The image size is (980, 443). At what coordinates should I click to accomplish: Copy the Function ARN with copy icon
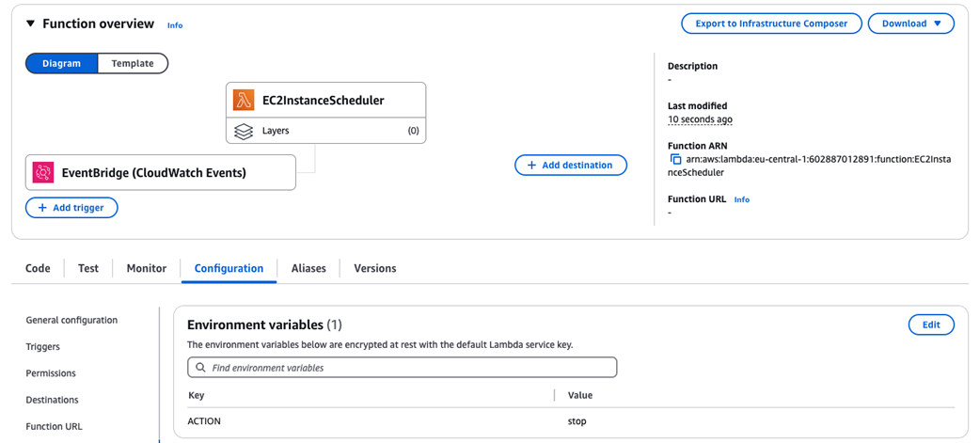point(675,160)
